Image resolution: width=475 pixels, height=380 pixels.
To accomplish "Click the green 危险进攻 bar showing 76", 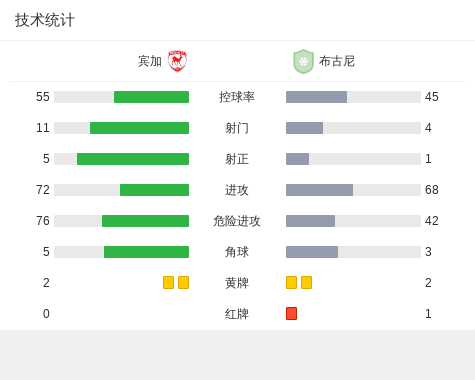I will coord(145,221).
